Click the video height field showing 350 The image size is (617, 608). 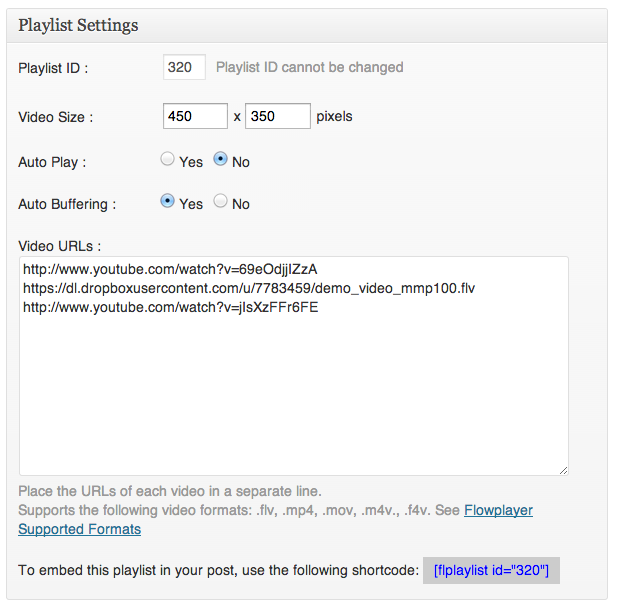tap(278, 116)
